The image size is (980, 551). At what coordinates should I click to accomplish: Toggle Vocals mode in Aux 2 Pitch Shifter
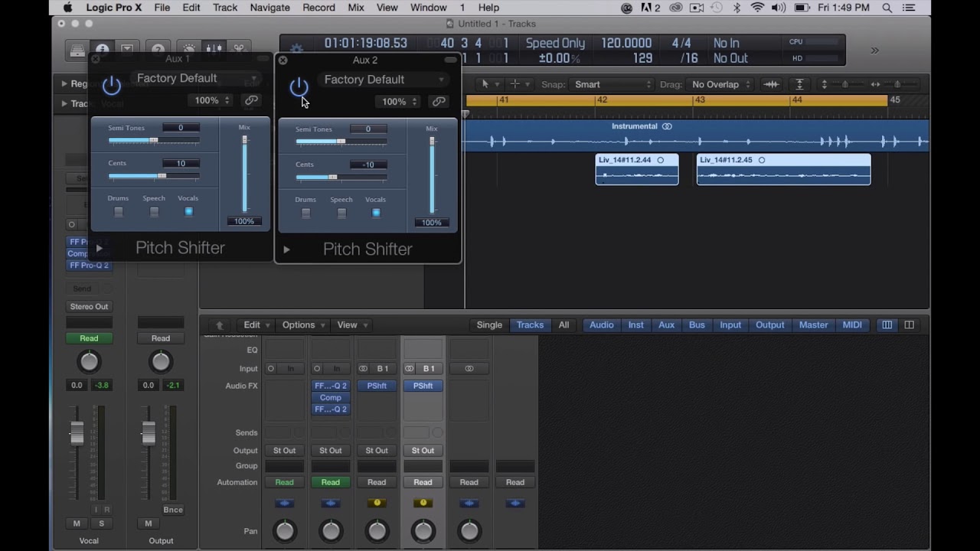pos(376,213)
